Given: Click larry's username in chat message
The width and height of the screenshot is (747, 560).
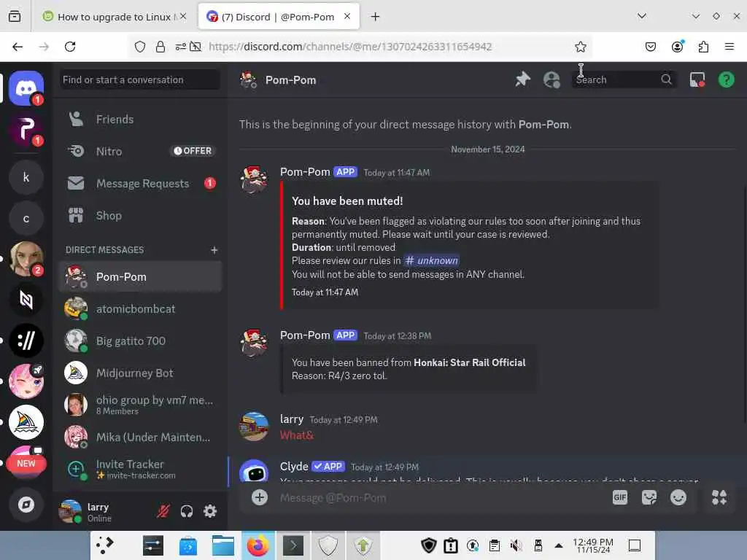Looking at the screenshot, I should [292, 419].
